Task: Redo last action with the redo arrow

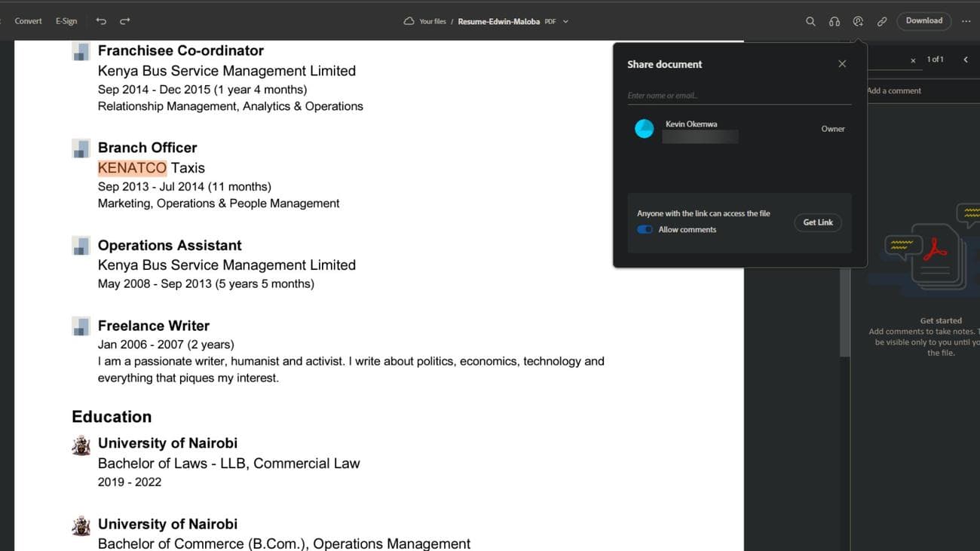Action: coord(125,21)
